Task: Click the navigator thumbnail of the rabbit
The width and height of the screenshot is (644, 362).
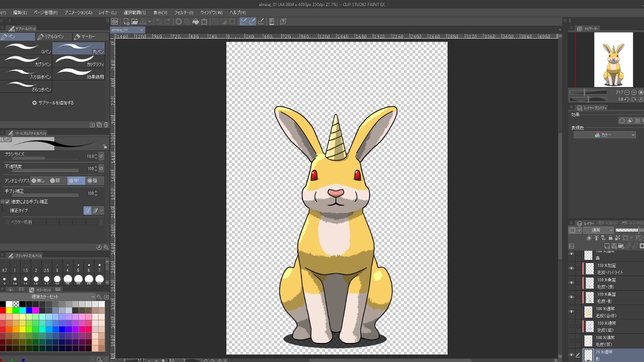Action: point(613,59)
